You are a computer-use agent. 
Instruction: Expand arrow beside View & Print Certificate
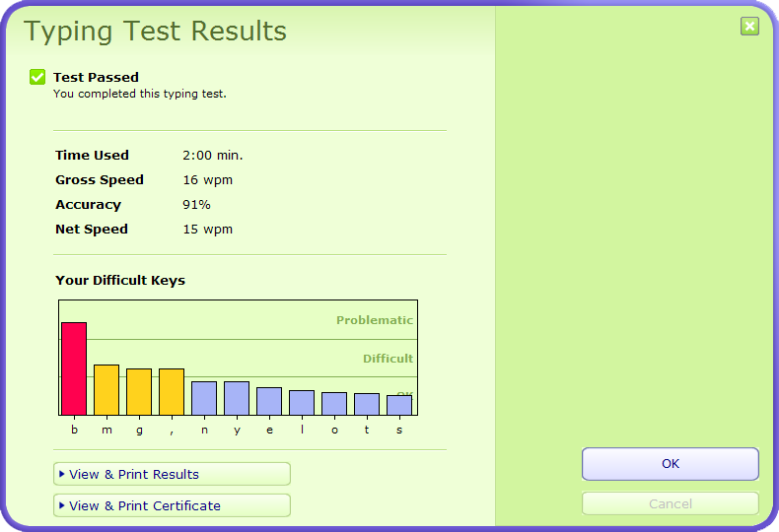[x=61, y=505]
